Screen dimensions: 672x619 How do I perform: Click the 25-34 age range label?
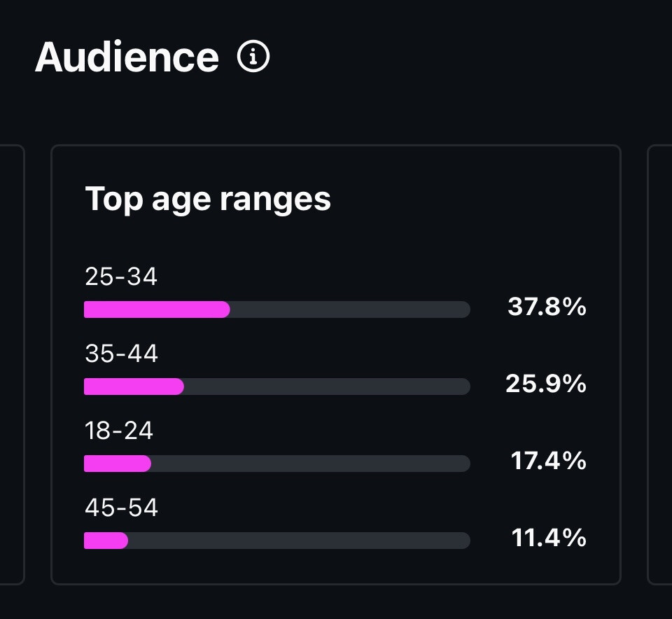(121, 277)
